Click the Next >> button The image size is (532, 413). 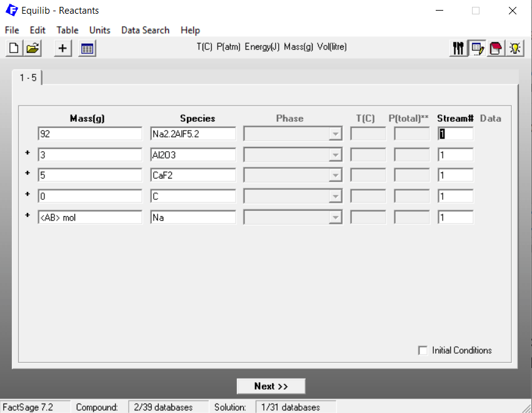(x=271, y=386)
